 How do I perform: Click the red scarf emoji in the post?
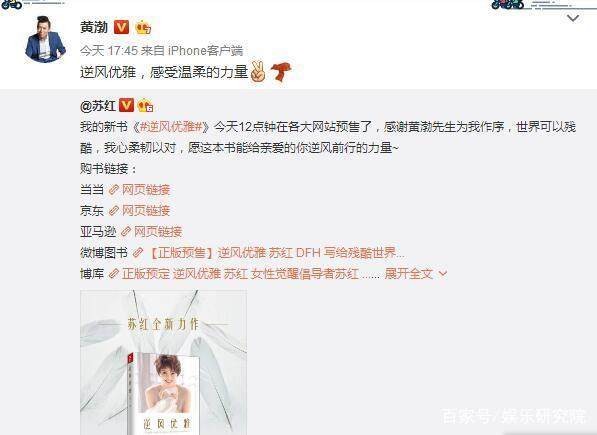coord(281,72)
